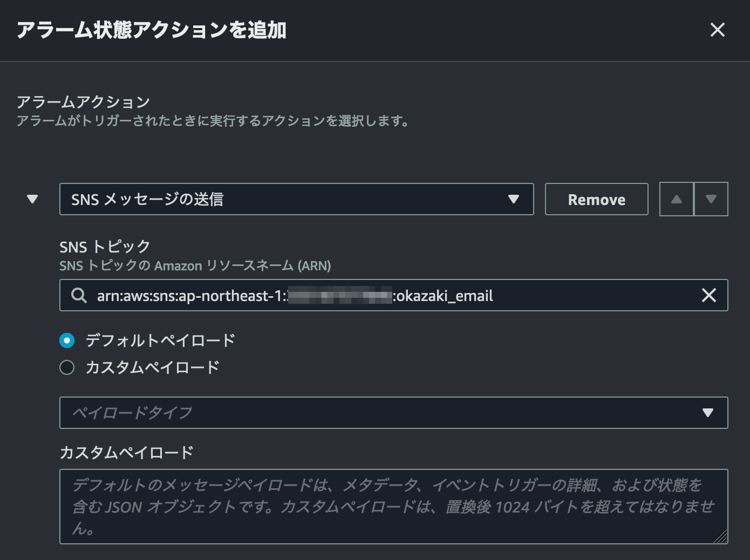Click the アラームアクション section heading
The height and width of the screenshot is (560, 750).
pos(83,102)
